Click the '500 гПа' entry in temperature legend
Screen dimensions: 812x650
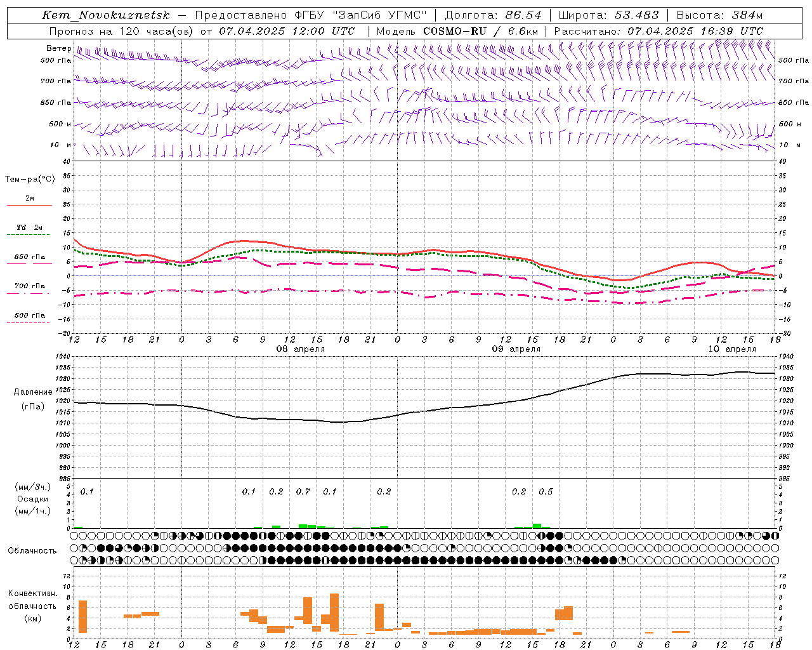(30, 315)
